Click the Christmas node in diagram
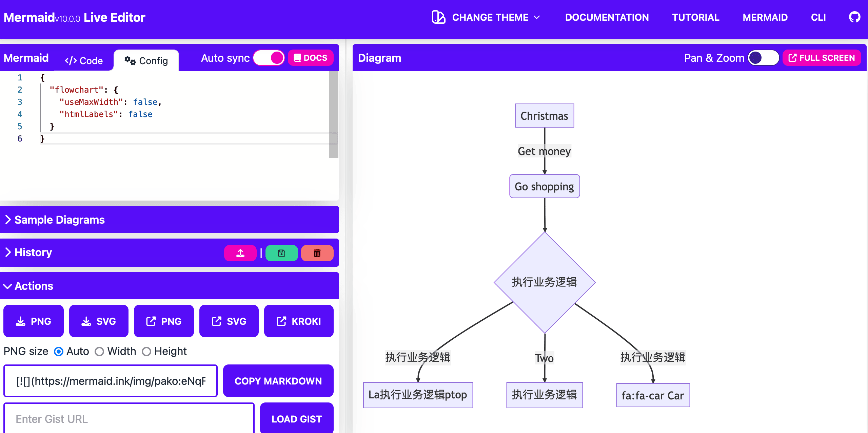 (545, 116)
